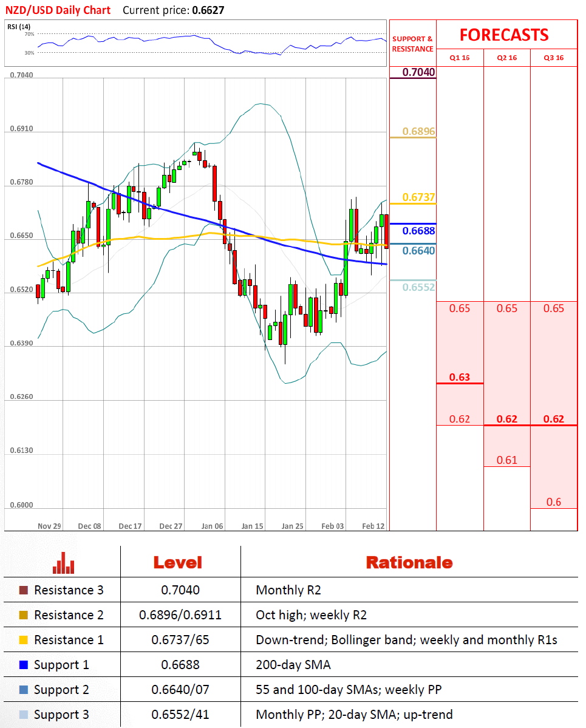Click the Resistance 2 gold color swatch
The image size is (586, 728).
[23, 615]
